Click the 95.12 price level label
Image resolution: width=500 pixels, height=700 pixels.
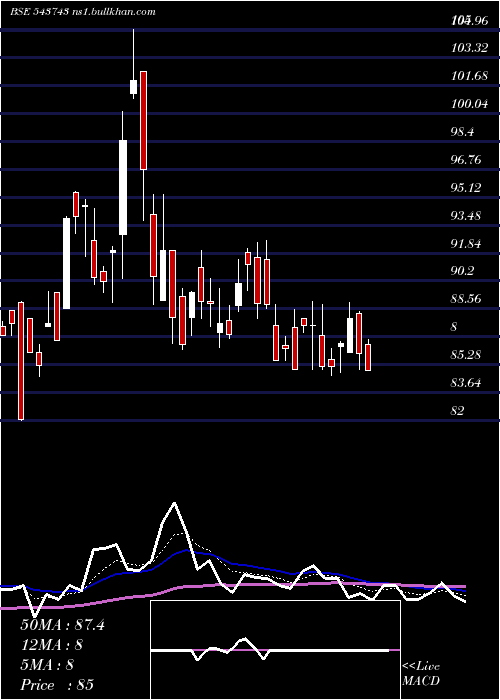467,188
